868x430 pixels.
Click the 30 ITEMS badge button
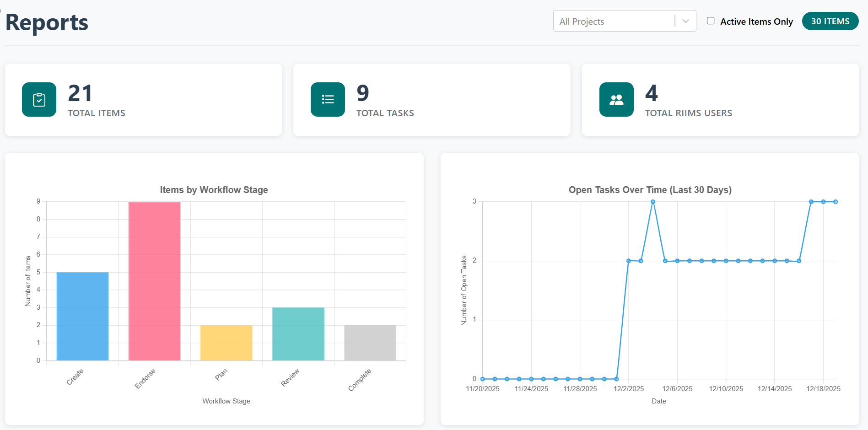click(x=830, y=21)
